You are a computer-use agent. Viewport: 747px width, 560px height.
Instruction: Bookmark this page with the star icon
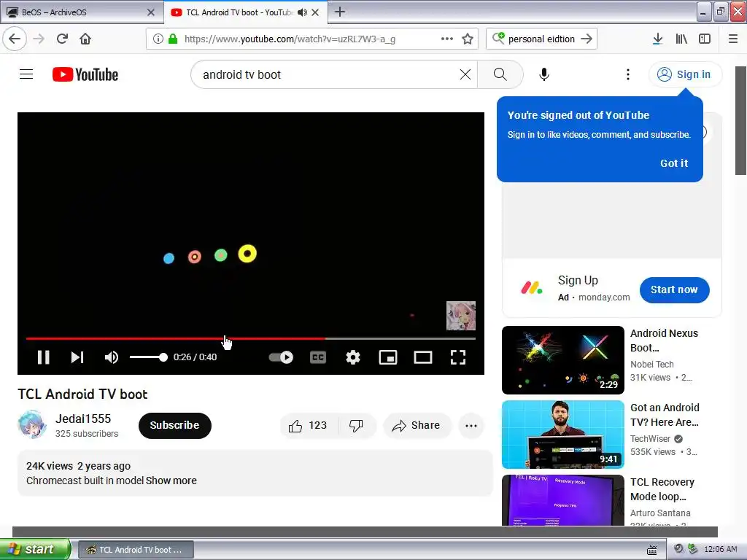coord(468,39)
